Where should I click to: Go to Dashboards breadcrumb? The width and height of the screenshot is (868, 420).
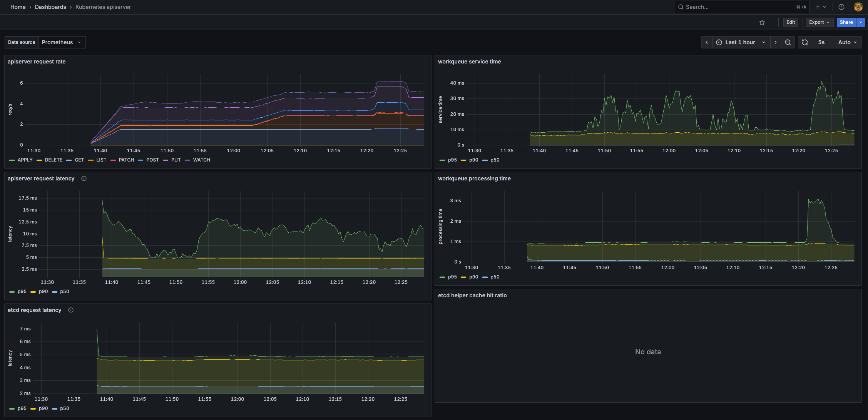tap(50, 7)
